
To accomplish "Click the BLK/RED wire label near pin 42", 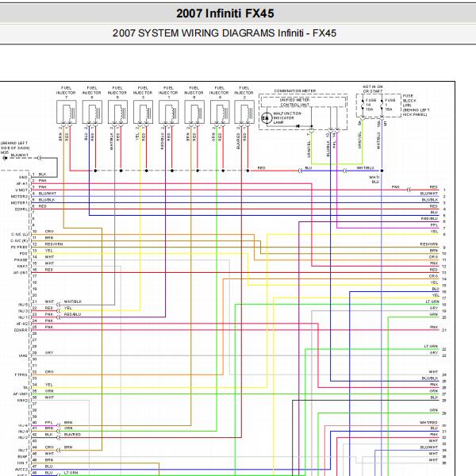I will [x=72, y=435].
